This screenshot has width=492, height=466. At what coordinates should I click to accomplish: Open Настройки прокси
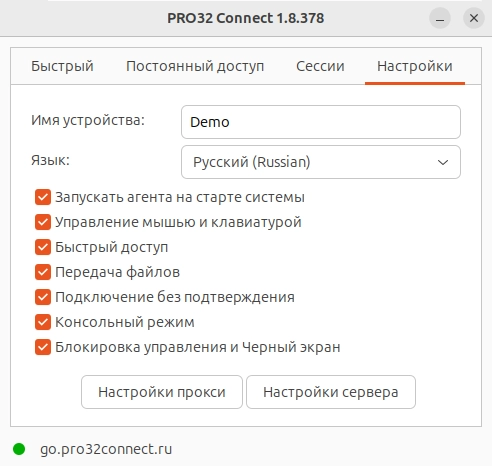click(162, 392)
